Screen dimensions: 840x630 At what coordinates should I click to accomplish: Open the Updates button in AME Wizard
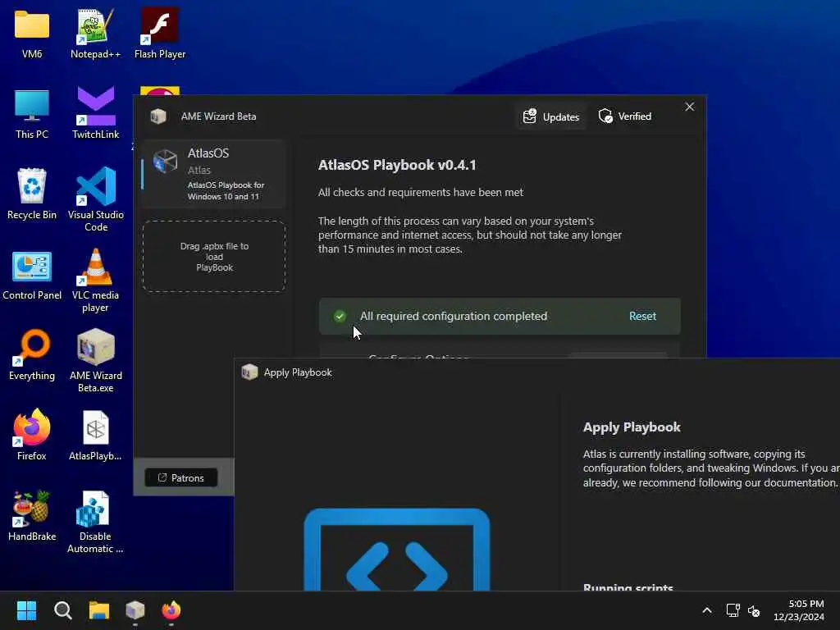551,116
